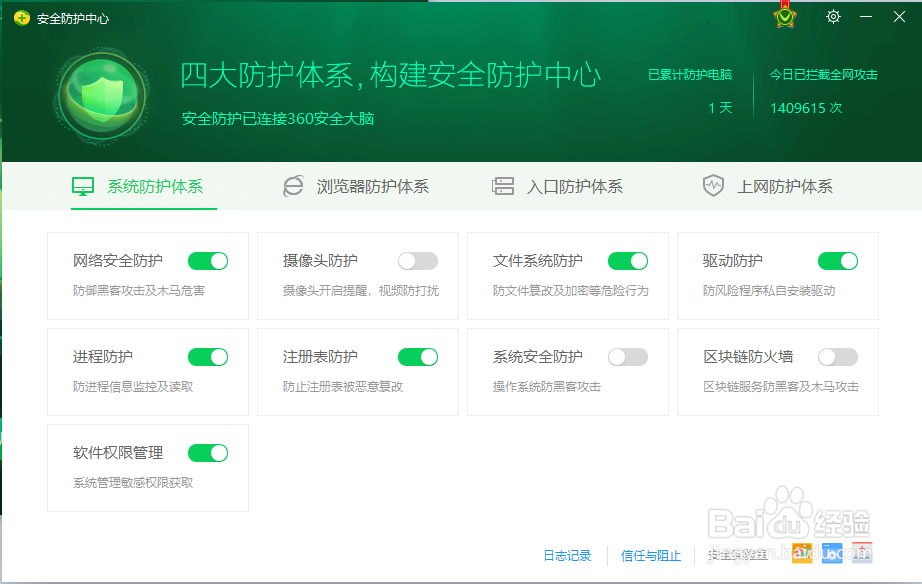
Task: Click 文件系统防护 title text
Action: pos(537,261)
